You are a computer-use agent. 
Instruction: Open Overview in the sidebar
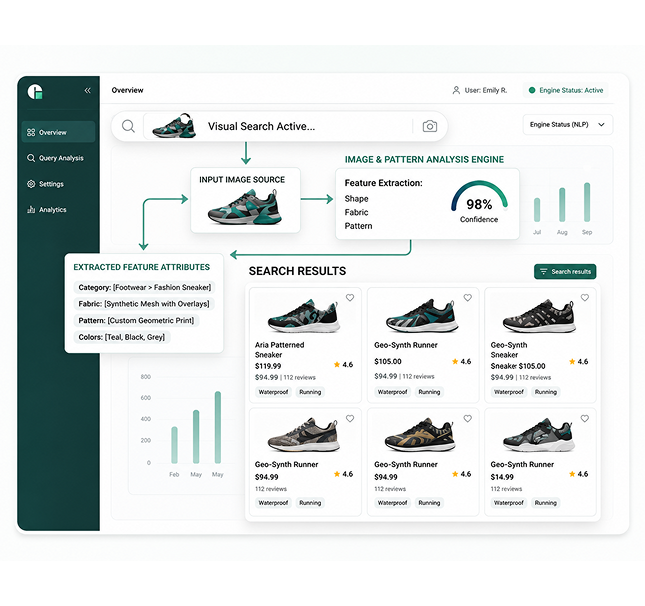[x=58, y=132]
